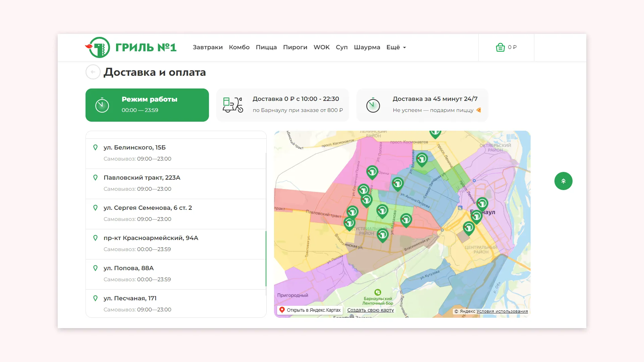Click the basket total 0 ₽

(512, 47)
